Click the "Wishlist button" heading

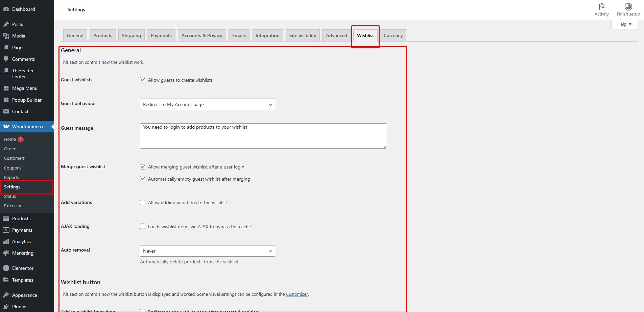(80, 282)
